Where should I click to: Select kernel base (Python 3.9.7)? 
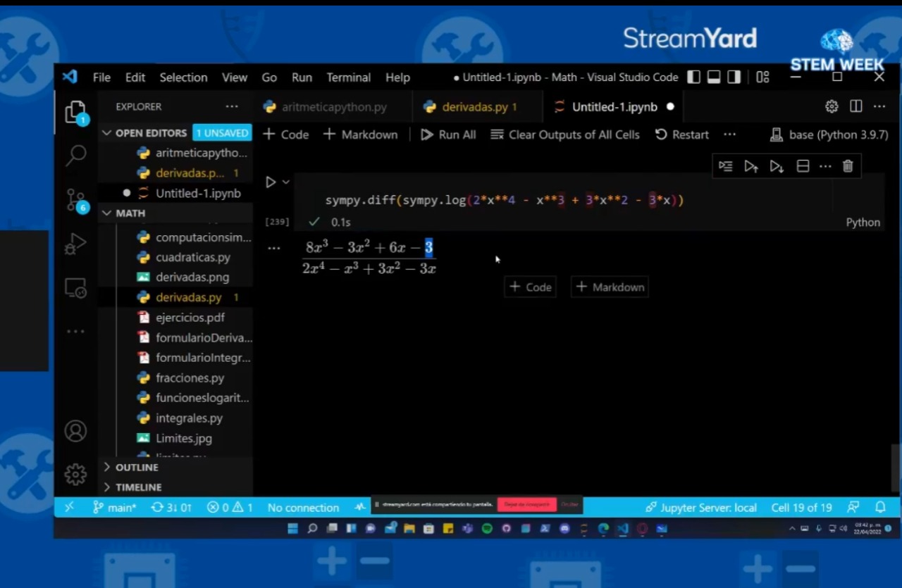click(x=829, y=135)
